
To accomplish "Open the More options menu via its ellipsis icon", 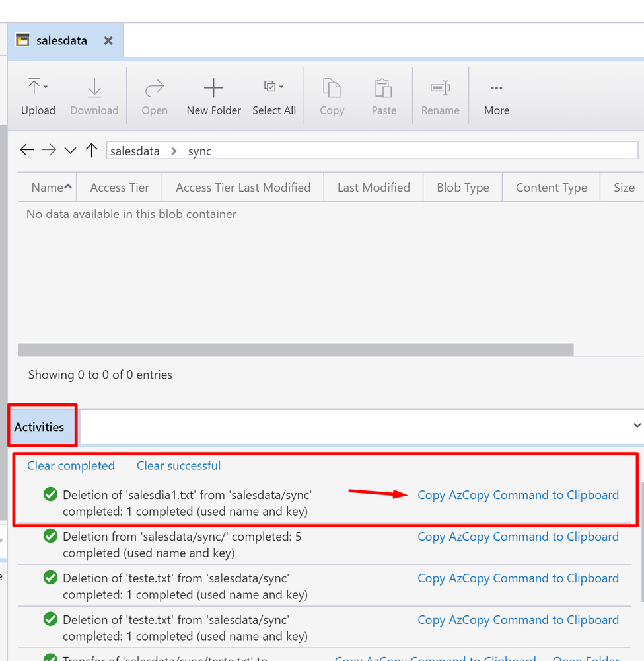I will (x=496, y=87).
